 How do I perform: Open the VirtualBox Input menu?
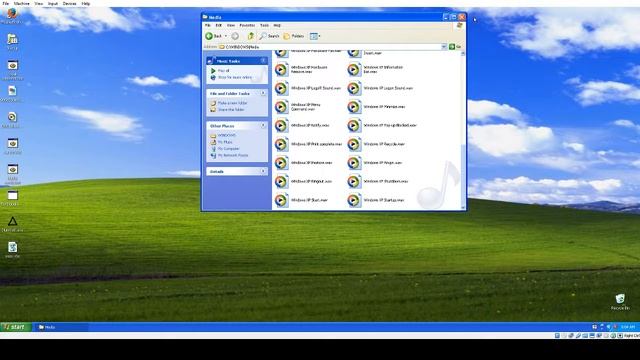click(x=53, y=3)
